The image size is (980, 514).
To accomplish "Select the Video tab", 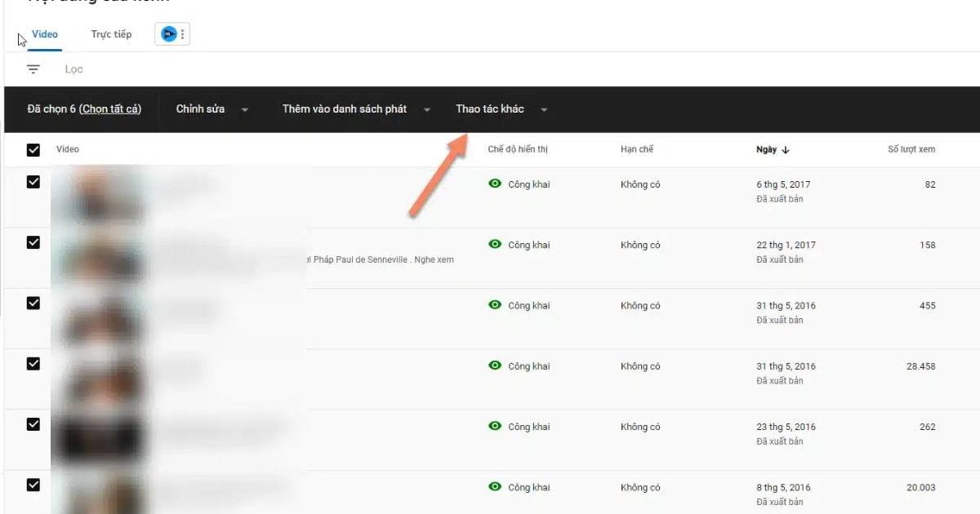I will (45, 34).
